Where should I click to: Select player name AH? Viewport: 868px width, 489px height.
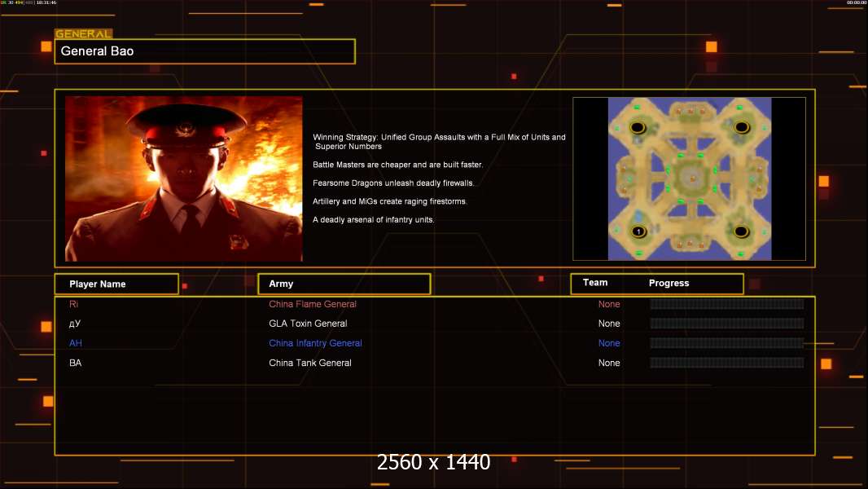75,343
